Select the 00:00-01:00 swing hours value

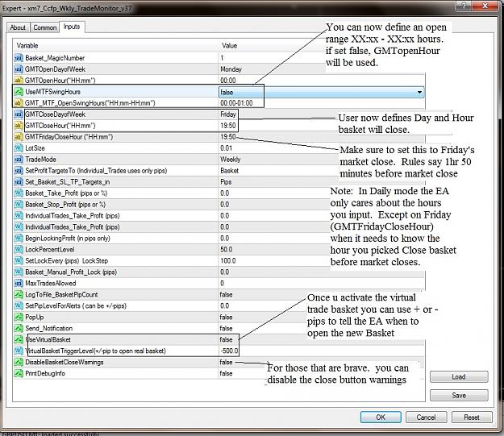(236, 103)
